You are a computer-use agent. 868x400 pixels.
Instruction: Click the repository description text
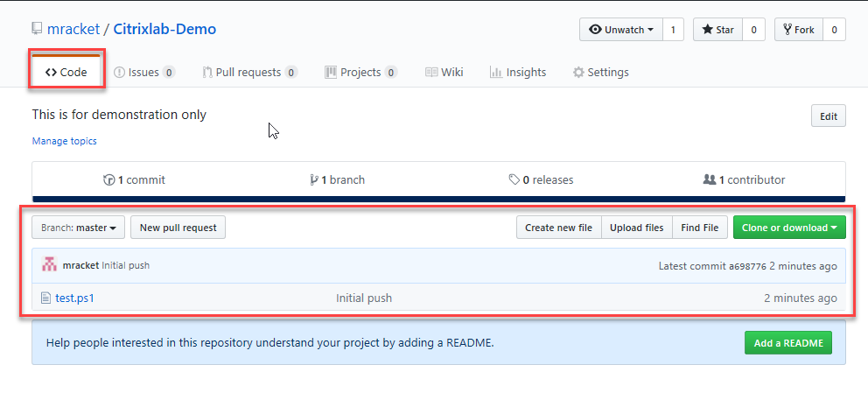(x=119, y=115)
